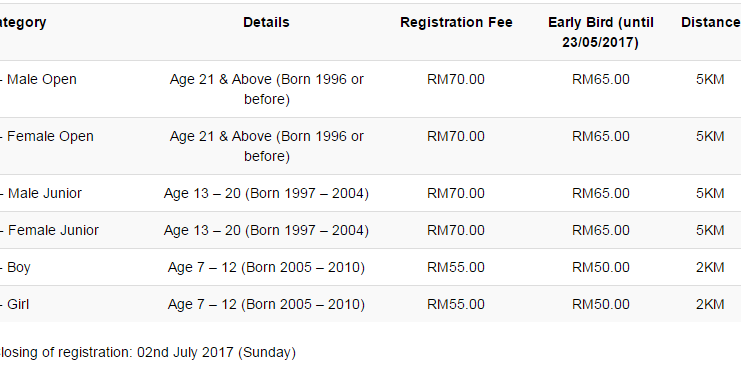The height and width of the screenshot is (369, 741).
Task: Click RM55.00 fee in Girl row
Action: pos(456,304)
